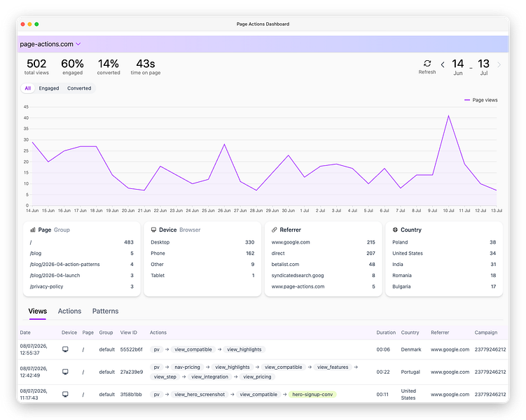The image size is (526, 420).
Task: Click the hero-signup-conv action tag
Action: coord(312,395)
